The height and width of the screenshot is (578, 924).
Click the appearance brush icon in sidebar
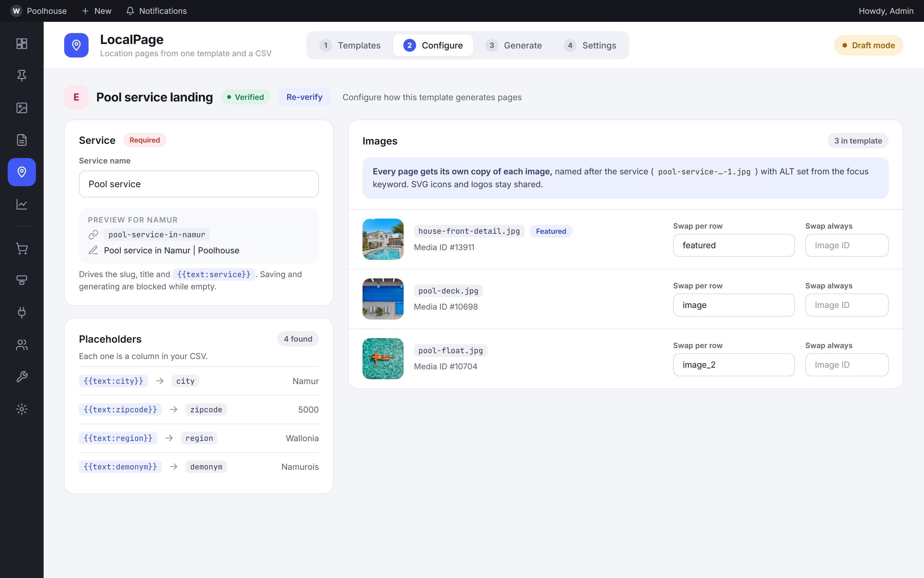click(22, 281)
